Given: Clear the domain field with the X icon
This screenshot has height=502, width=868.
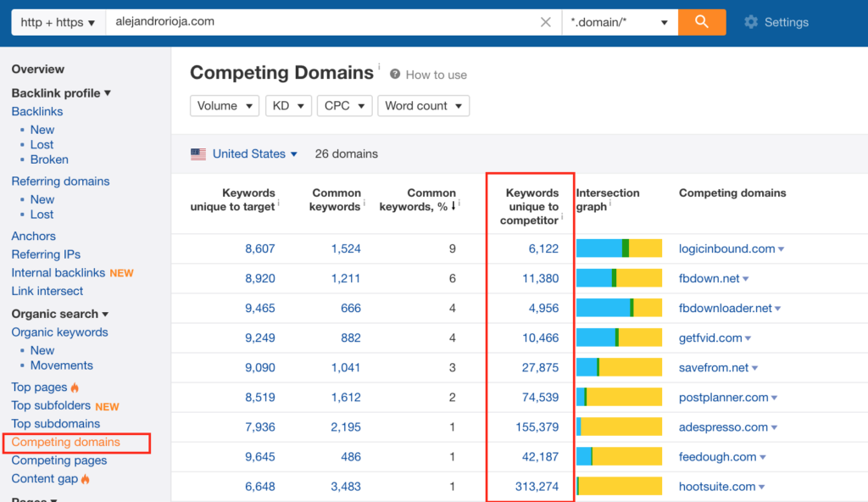Looking at the screenshot, I should [545, 22].
